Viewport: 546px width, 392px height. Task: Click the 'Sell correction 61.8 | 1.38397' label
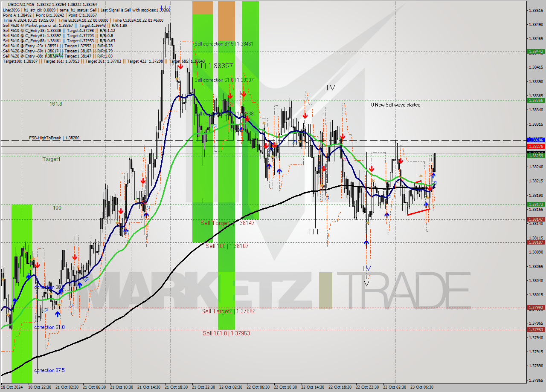[224, 80]
